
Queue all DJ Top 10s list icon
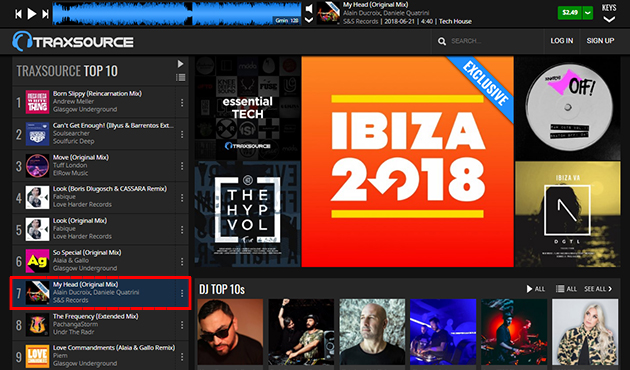(x=566, y=289)
